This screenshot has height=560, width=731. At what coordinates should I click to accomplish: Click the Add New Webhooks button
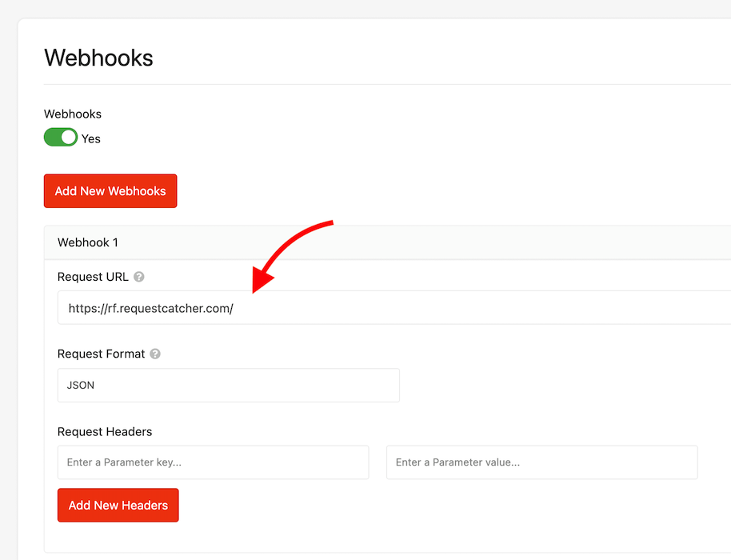click(x=110, y=191)
